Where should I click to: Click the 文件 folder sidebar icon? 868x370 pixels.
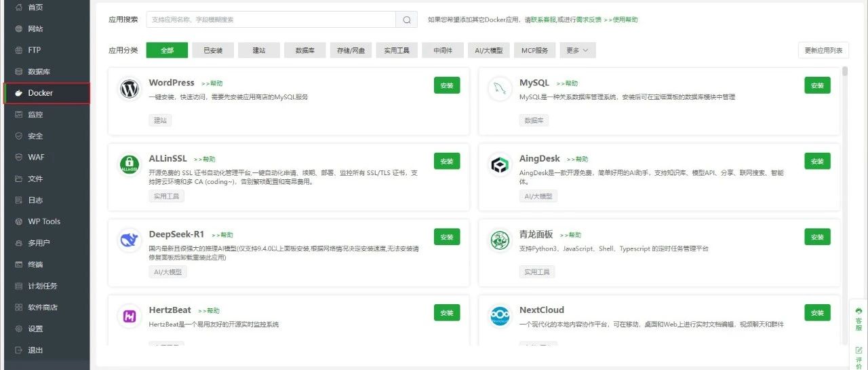[19, 179]
